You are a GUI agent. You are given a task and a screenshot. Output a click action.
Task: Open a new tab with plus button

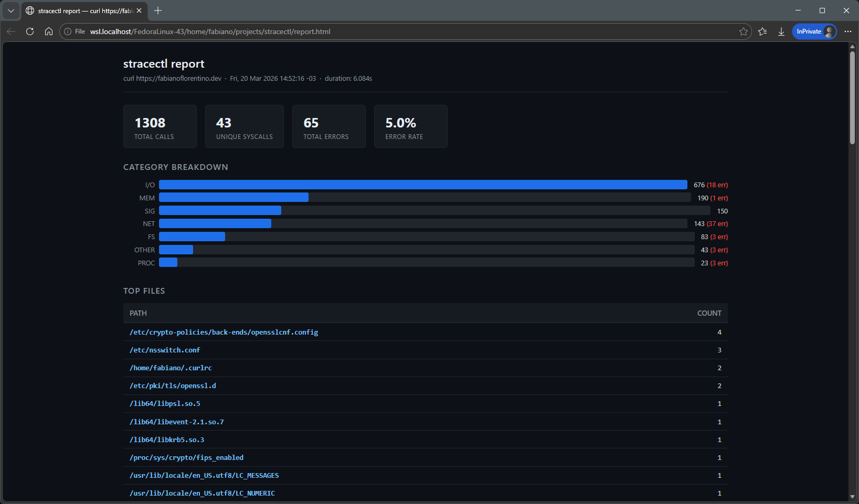click(158, 10)
